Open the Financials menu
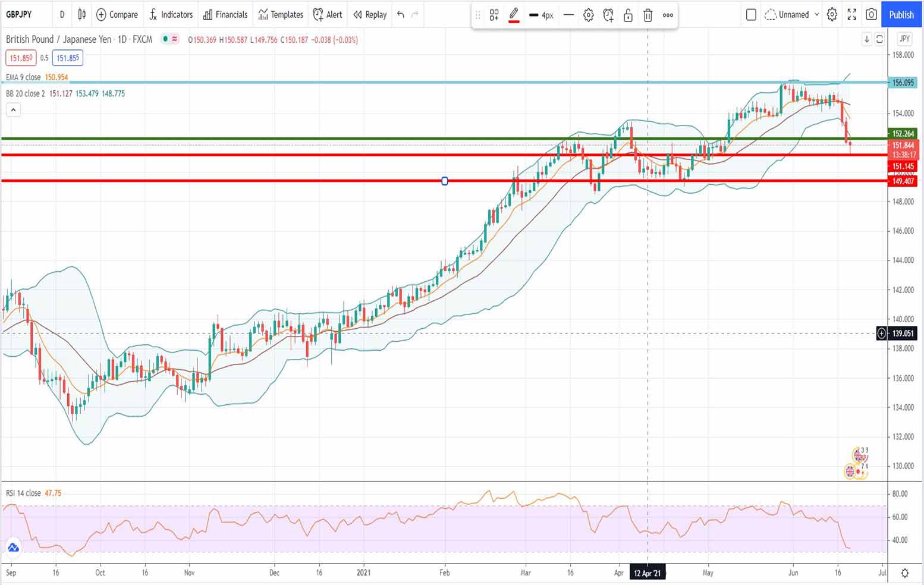The image size is (924, 585). tap(225, 14)
